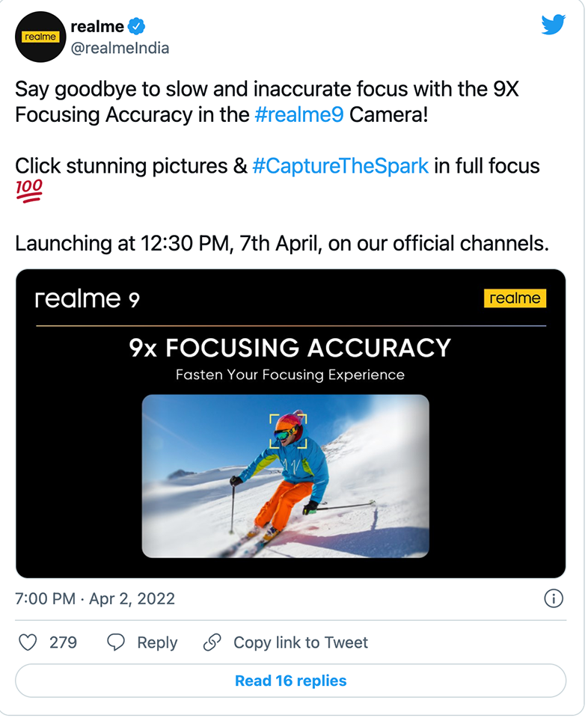The image size is (588, 718).
Task: Read 16 replies button
Action: click(x=291, y=681)
